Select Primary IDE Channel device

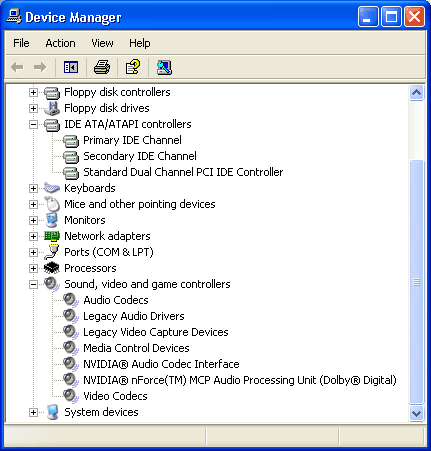coord(132,140)
